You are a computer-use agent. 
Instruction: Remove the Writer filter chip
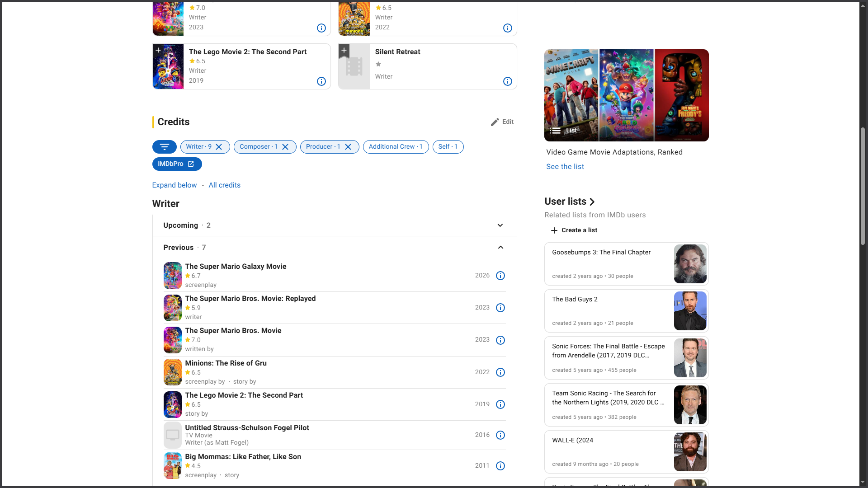coord(219,147)
